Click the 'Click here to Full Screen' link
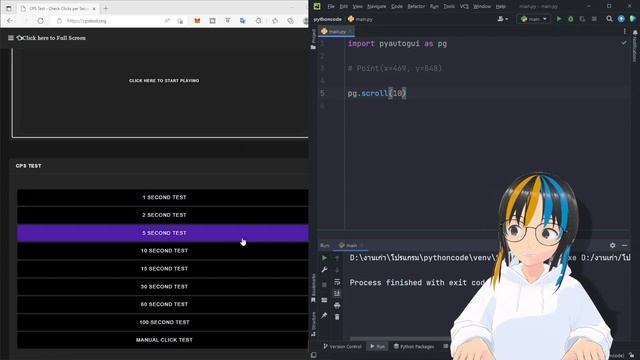 tap(53, 38)
